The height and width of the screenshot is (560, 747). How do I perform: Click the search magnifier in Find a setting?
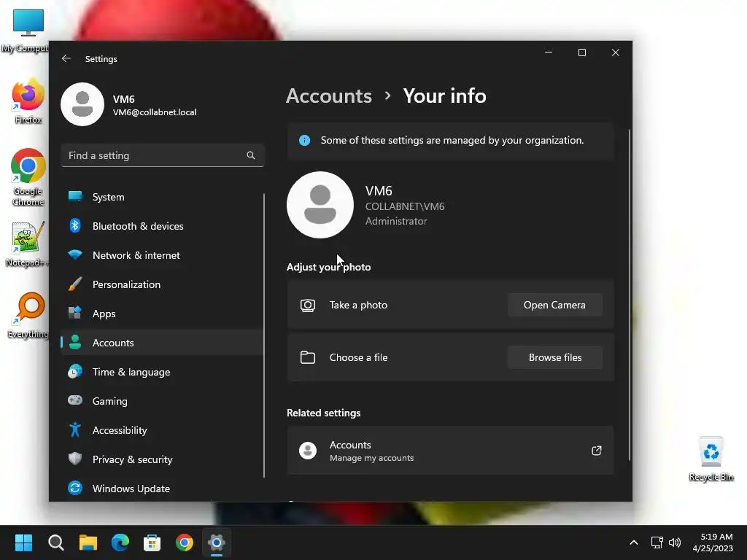pyautogui.click(x=251, y=155)
